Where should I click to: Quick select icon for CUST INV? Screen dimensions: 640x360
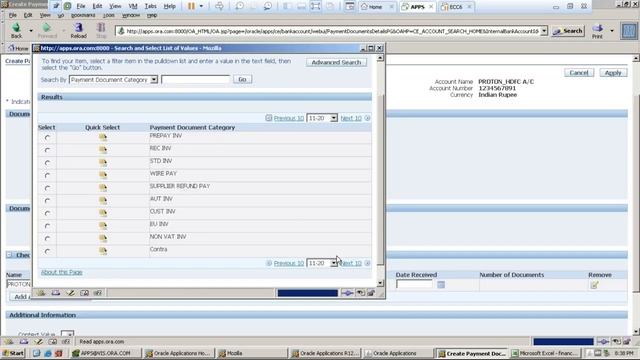click(x=103, y=213)
